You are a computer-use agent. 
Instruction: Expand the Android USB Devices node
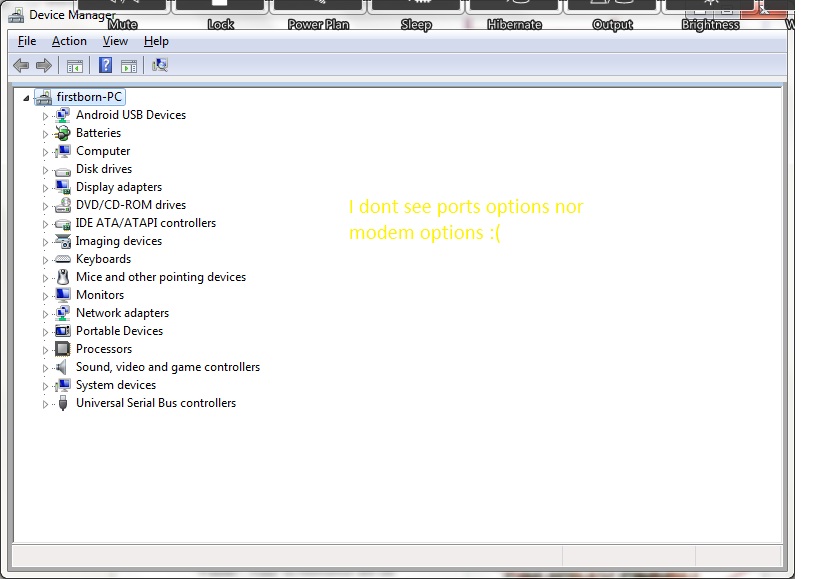click(45, 116)
